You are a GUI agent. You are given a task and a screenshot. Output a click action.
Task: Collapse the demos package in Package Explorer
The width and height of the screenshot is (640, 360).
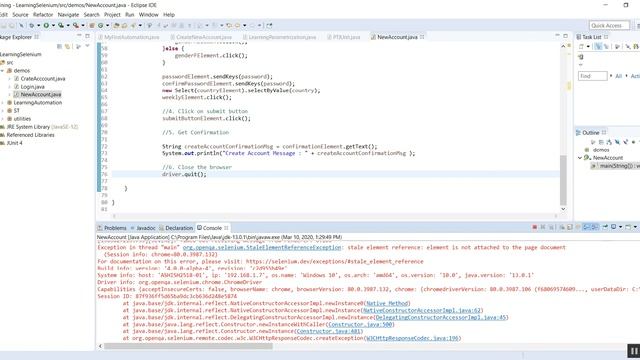point(2,71)
